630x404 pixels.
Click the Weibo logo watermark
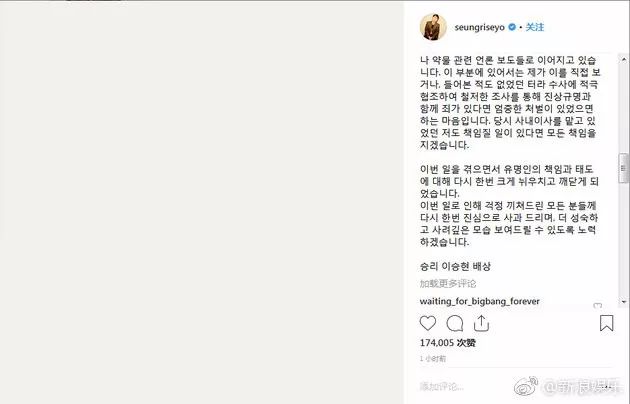tap(526, 387)
